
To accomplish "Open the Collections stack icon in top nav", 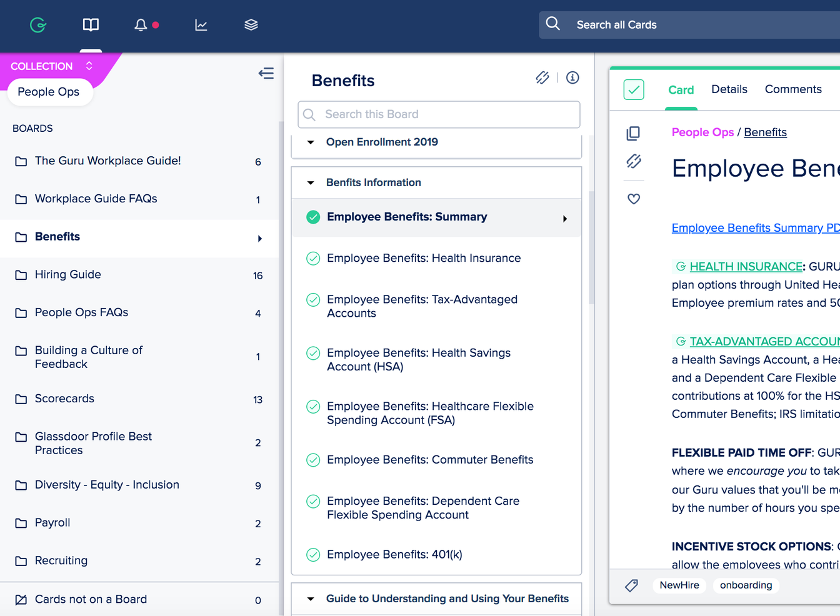I will (251, 24).
